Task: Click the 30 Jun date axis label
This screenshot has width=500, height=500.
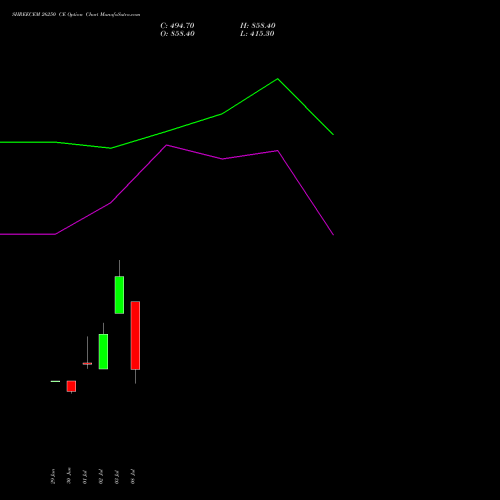Action: [x=69, y=476]
